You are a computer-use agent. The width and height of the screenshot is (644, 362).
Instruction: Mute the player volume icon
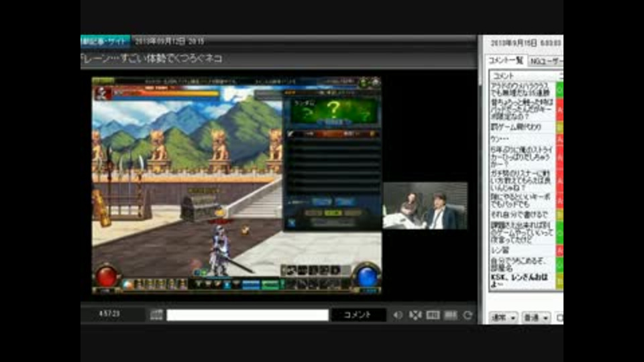click(x=398, y=315)
